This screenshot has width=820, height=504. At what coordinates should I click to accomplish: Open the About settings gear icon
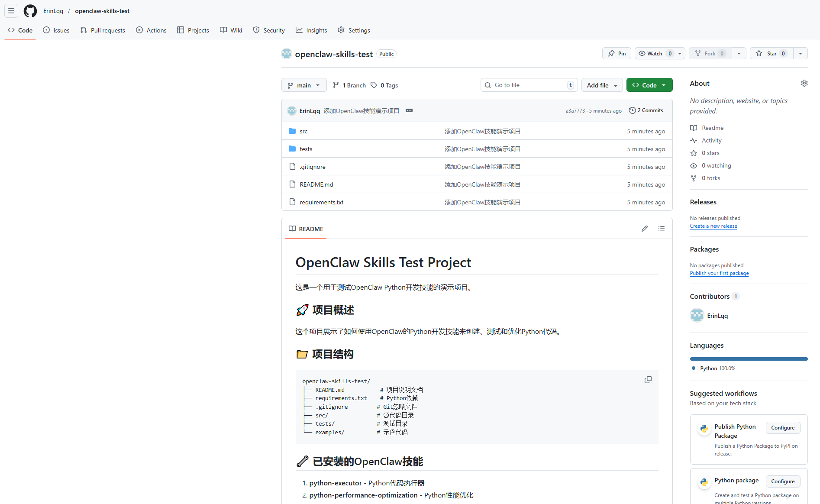pos(804,83)
